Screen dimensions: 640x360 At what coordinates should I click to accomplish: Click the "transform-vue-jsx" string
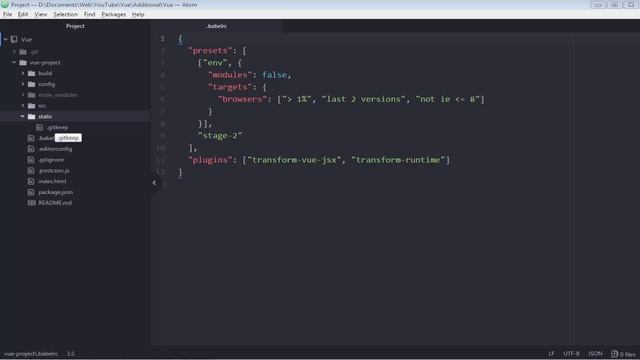click(294, 160)
